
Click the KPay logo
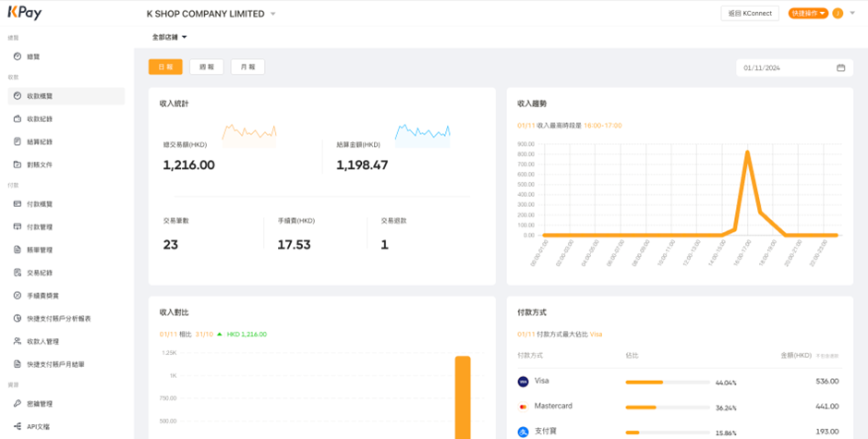click(x=24, y=13)
